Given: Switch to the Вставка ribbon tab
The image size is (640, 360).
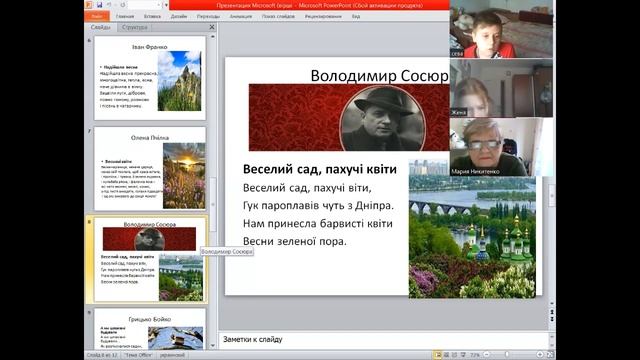Looking at the screenshot, I should (152, 16).
